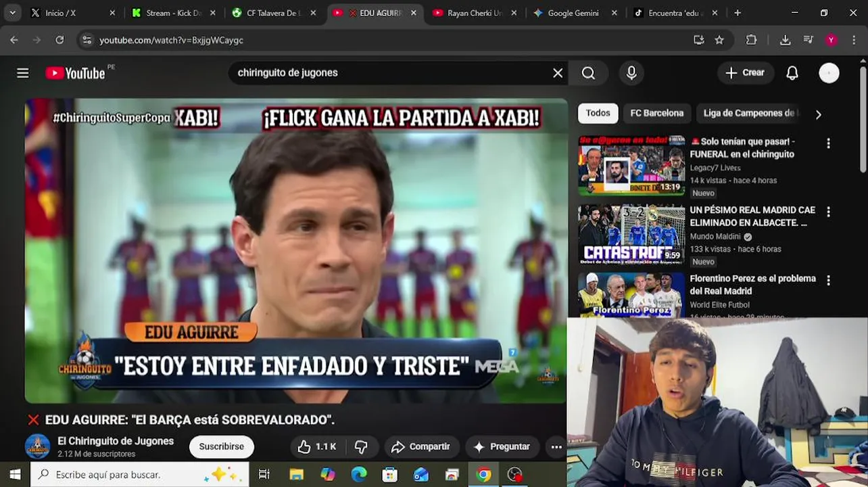Open Chrome three-dot menu
This screenshot has height=487, width=868.
click(853, 40)
